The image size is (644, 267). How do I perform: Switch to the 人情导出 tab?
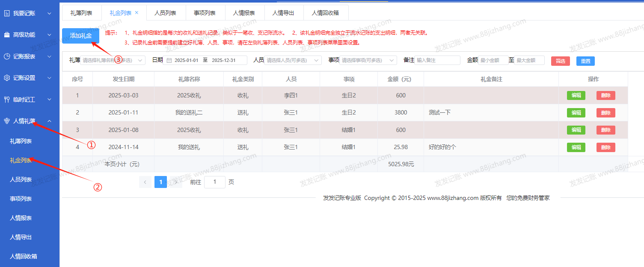tap(283, 13)
